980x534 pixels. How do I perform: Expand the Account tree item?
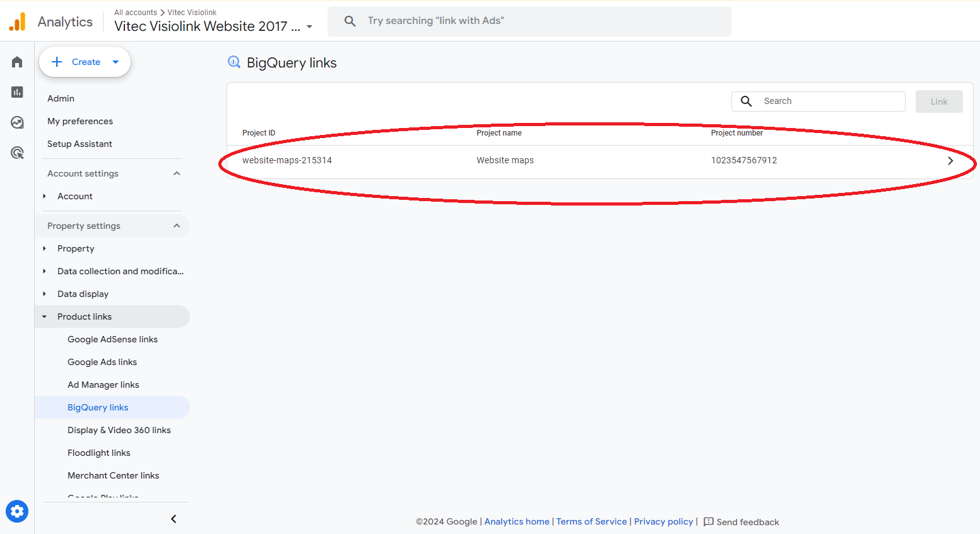click(44, 196)
